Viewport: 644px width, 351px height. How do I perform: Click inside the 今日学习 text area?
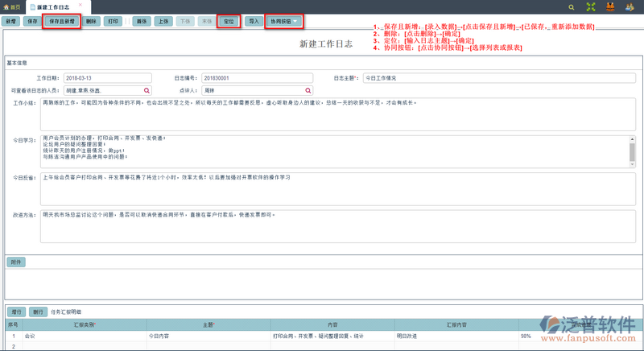tap(334, 151)
